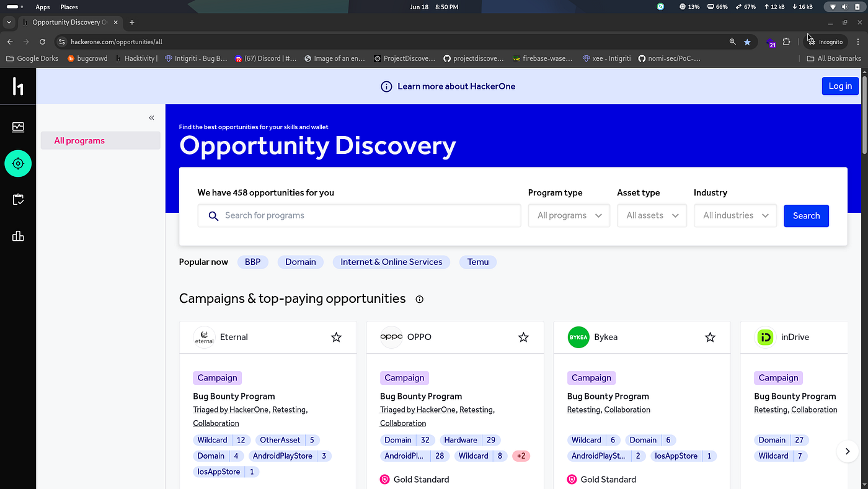The height and width of the screenshot is (489, 868).
Task: Open the leaderboard bar chart sidebar icon
Action: click(18, 236)
